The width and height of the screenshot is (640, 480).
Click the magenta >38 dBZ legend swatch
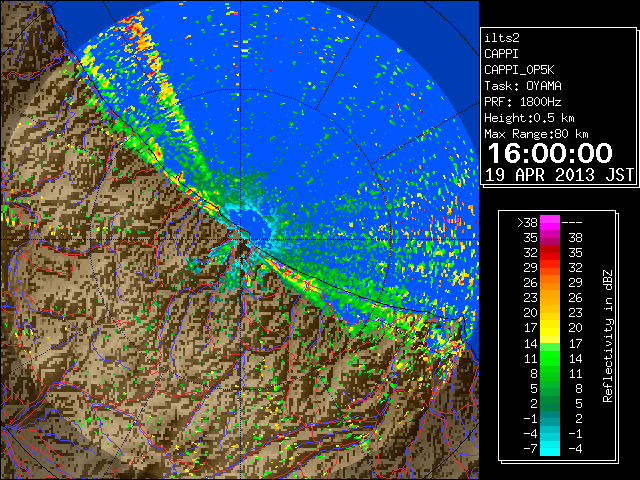tap(550, 222)
